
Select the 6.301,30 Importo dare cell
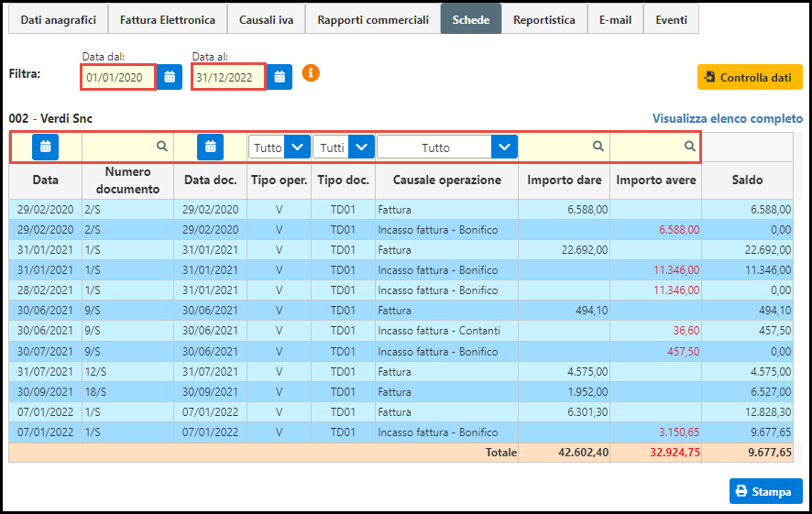click(x=564, y=412)
